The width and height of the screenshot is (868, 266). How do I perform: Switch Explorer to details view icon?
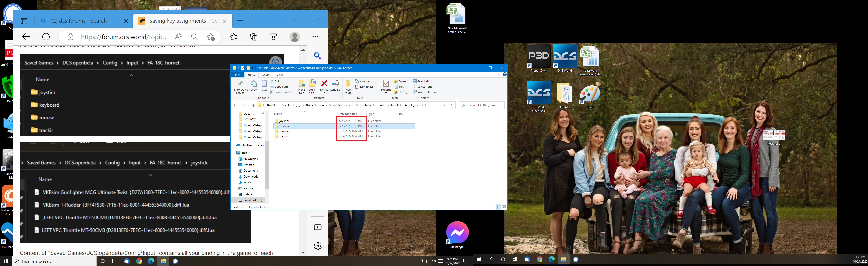point(498,207)
